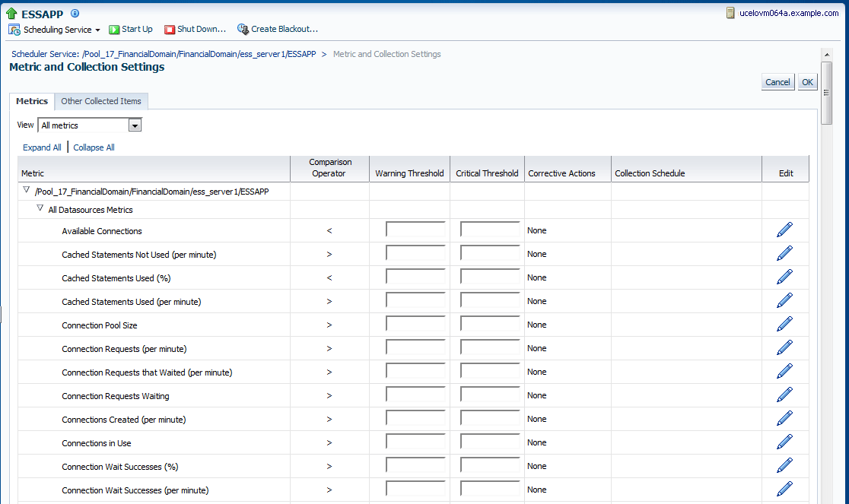Screen dimensions: 849x504
Task: Edit thresholds for Cached Statements Used (%)
Action: (784, 276)
